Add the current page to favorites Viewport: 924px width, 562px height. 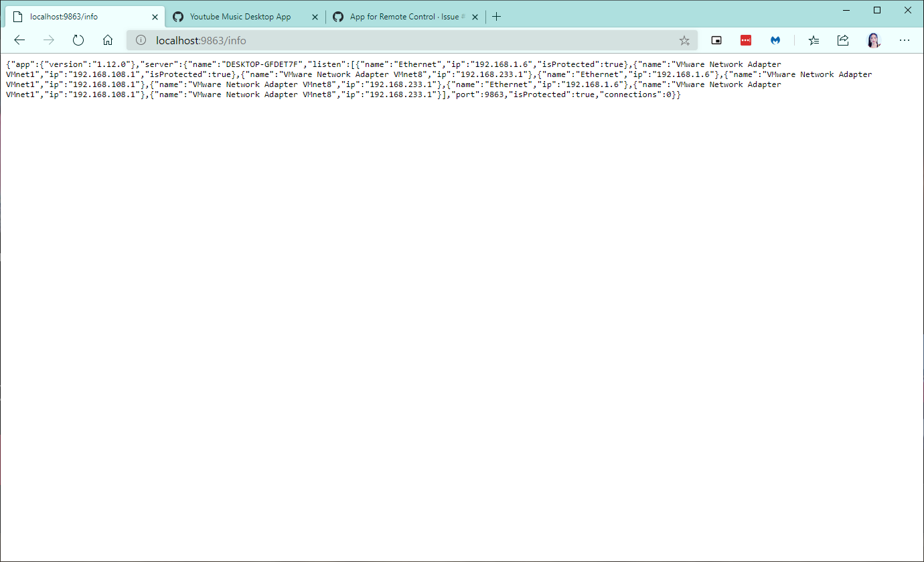pyautogui.click(x=684, y=40)
